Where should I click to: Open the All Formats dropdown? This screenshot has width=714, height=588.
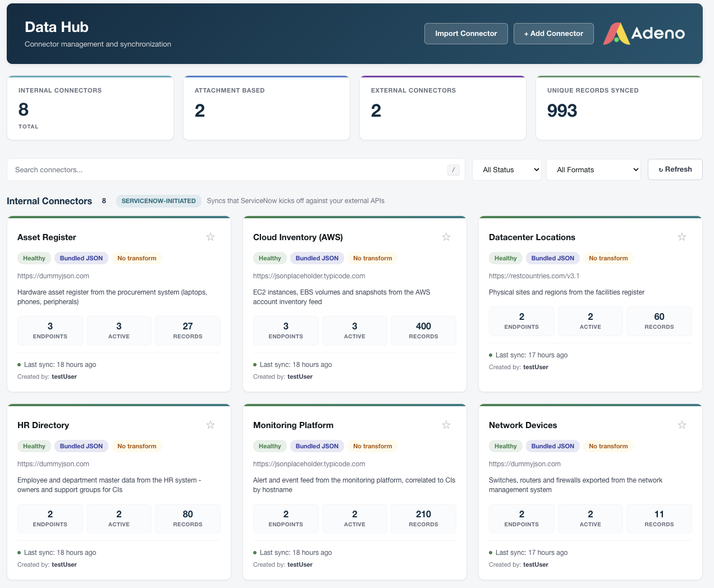pos(594,170)
